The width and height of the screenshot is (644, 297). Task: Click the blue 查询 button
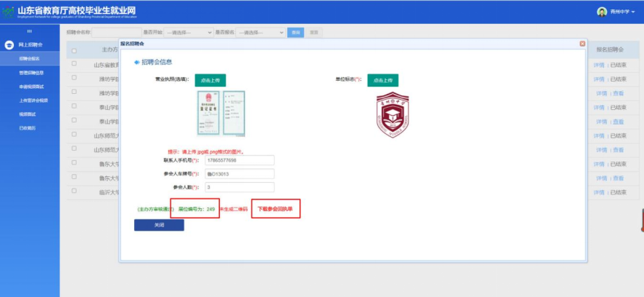click(295, 33)
